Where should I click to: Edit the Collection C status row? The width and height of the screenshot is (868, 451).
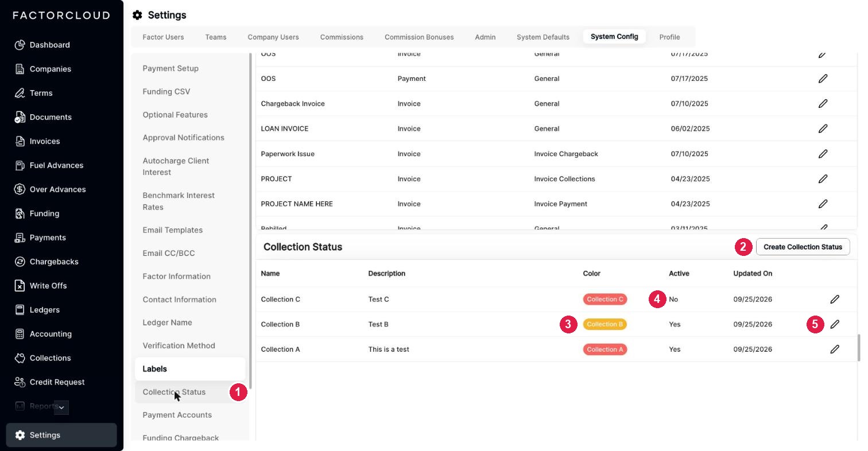pos(835,300)
